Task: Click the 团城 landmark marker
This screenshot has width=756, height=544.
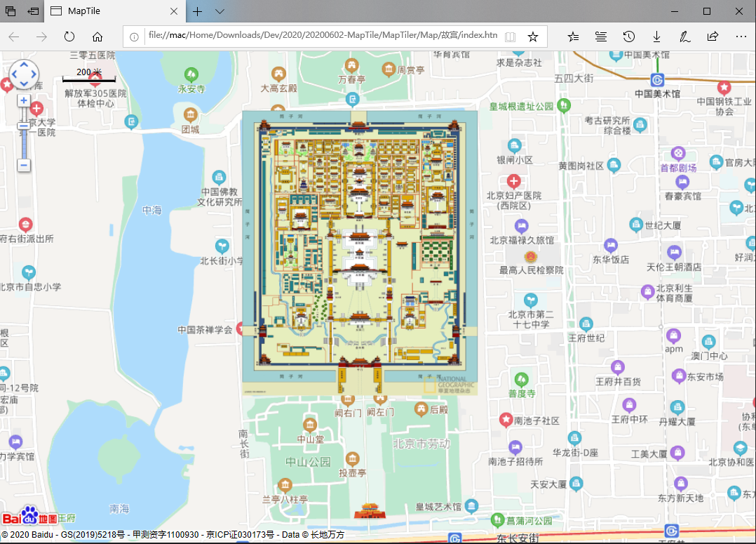Action: pyautogui.click(x=191, y=114)
